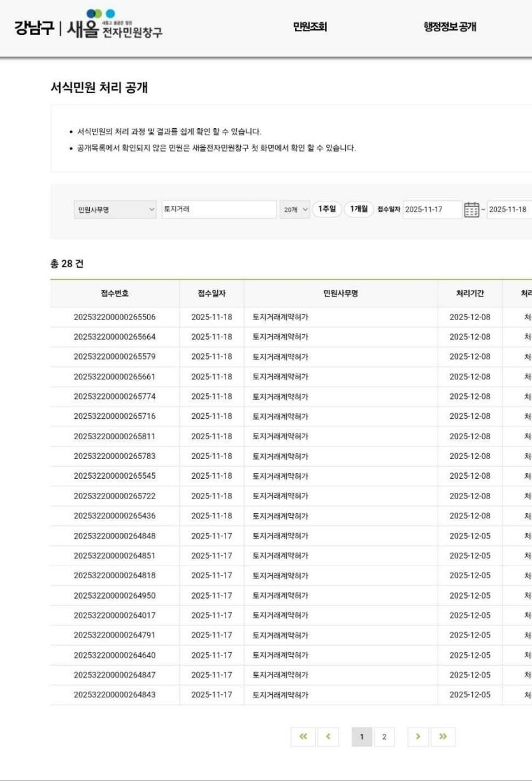Open the start date calendar picker icon
The image size is (532, 781).
coord(471,209)
